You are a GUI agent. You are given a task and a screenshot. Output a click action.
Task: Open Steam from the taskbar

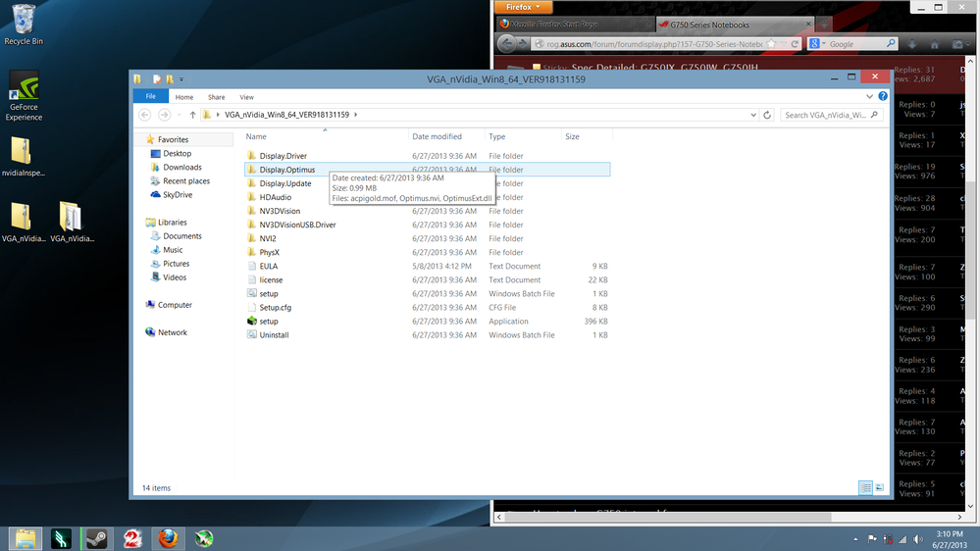click(x=96, y=538)
